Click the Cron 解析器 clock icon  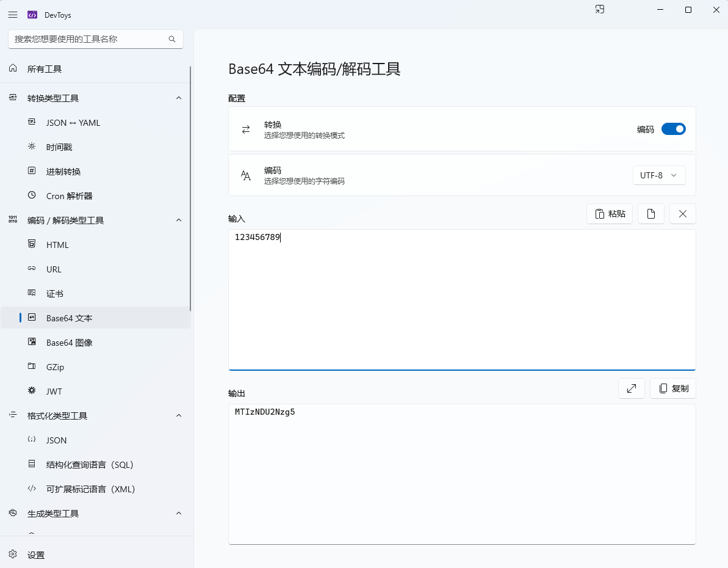coord(32,195)
